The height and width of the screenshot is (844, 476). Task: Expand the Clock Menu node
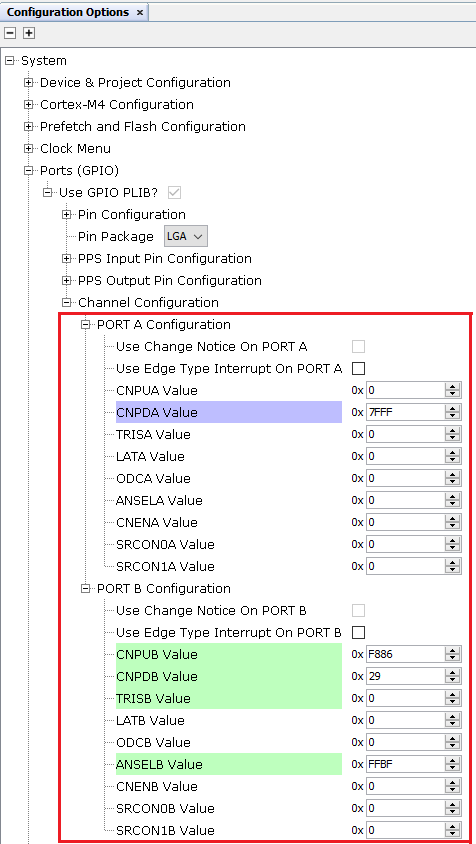[29, 149]
